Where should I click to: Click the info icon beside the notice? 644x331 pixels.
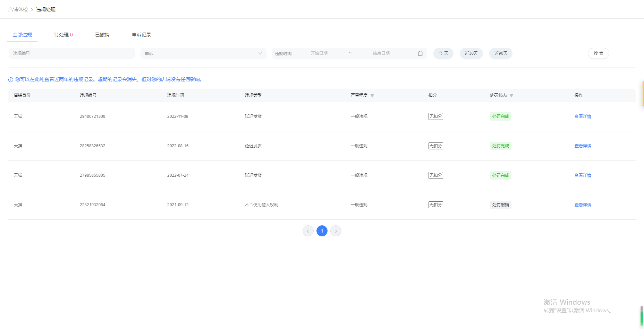click(x=11, y=80)
